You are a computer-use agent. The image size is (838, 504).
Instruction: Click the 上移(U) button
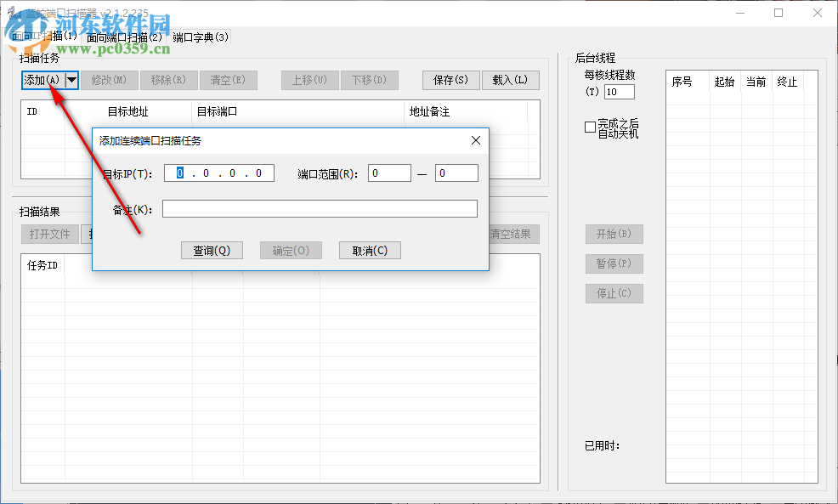click(310, 80)
